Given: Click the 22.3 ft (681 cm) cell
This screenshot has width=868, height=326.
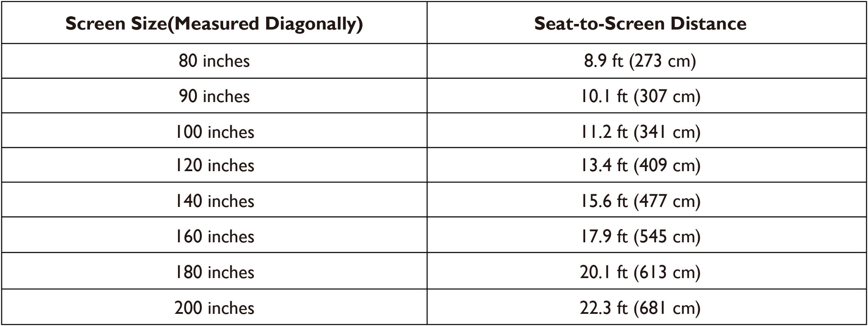Looking at the screenshot, I should pyautogui.click(x=647, y=307).
